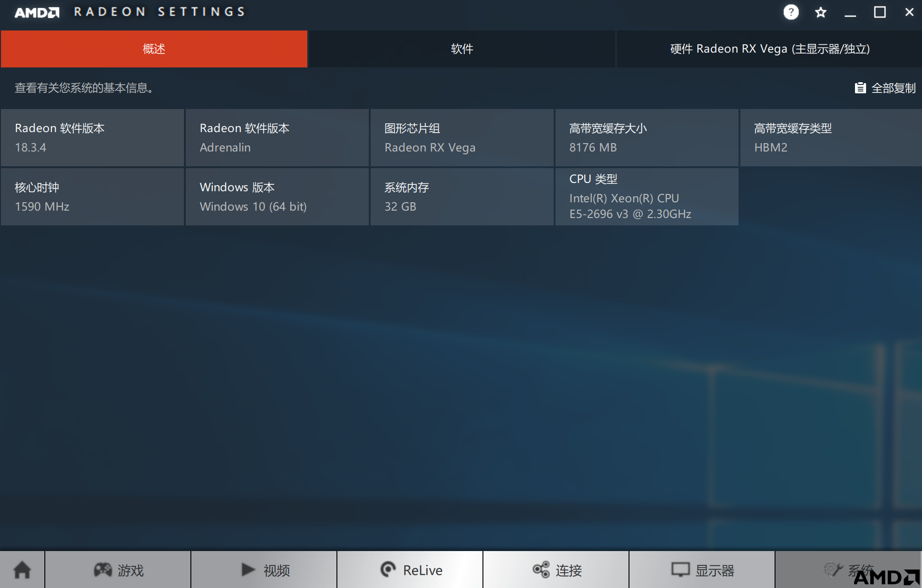Screen dimensions: 922x588
Task: Select the CPU 类型 Xeon E5-2696 tile
Action: pos(647,197)
